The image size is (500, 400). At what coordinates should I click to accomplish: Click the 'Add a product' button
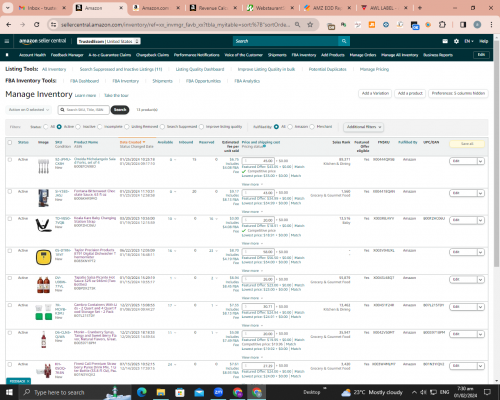tap(410, 93)
